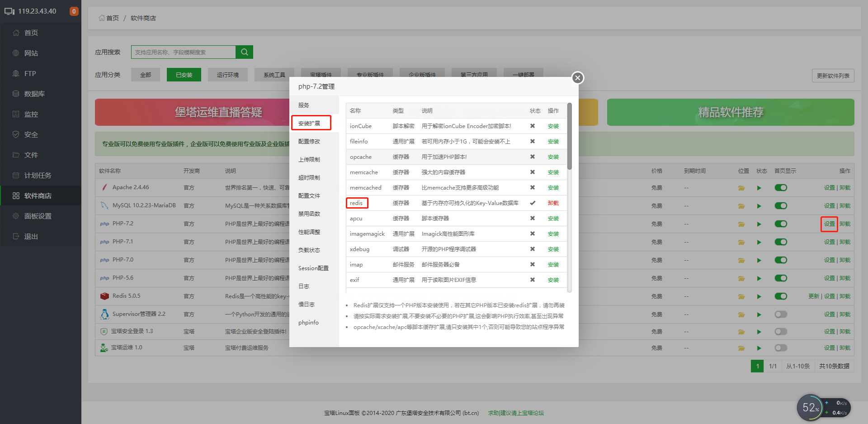The height and width of the screenshot is (424, 868).
Task: Select 服务 tab in php dialog
Action: click(314, 105)
